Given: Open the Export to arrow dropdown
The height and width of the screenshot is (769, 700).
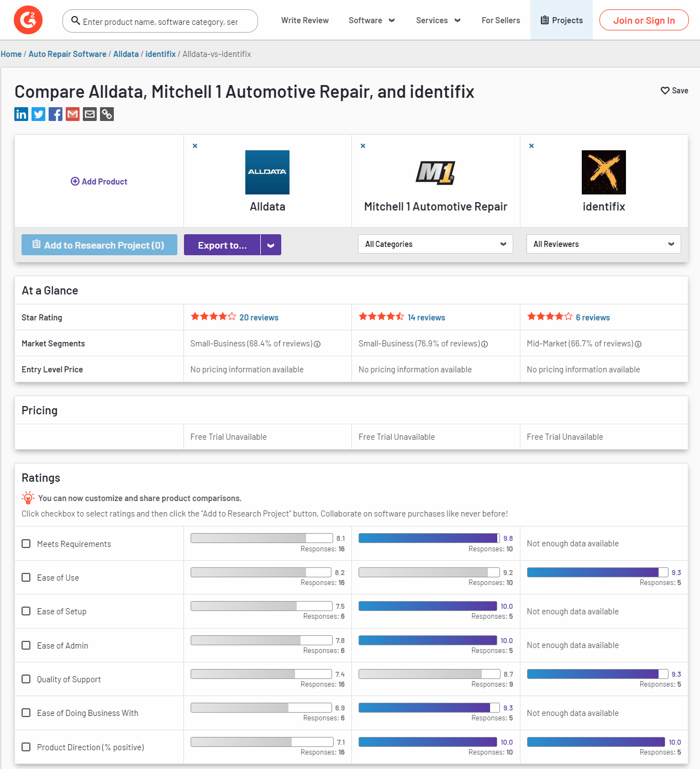Looking at the screenshot, I should 271,245.
